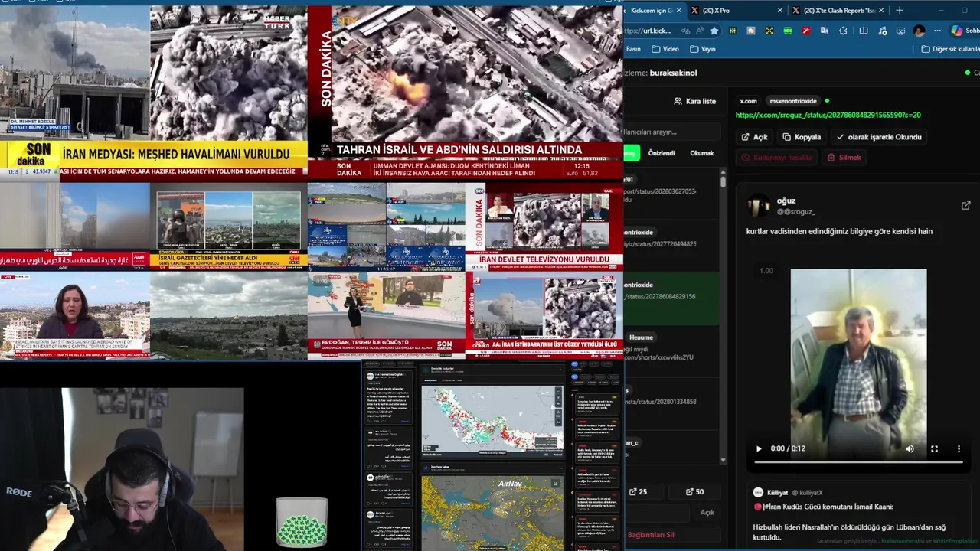Open the gray picture extension icon
The image size is (980, 551).
point(751,31)
